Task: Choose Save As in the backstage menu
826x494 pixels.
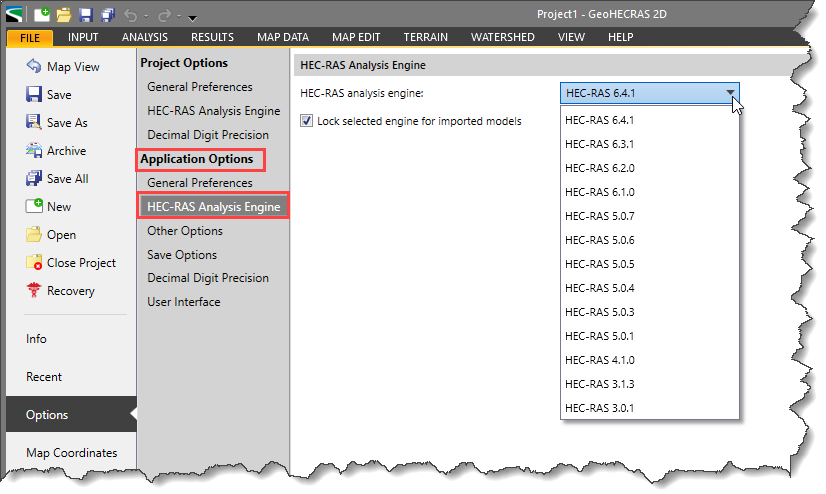Action: (x=67, y=123)
